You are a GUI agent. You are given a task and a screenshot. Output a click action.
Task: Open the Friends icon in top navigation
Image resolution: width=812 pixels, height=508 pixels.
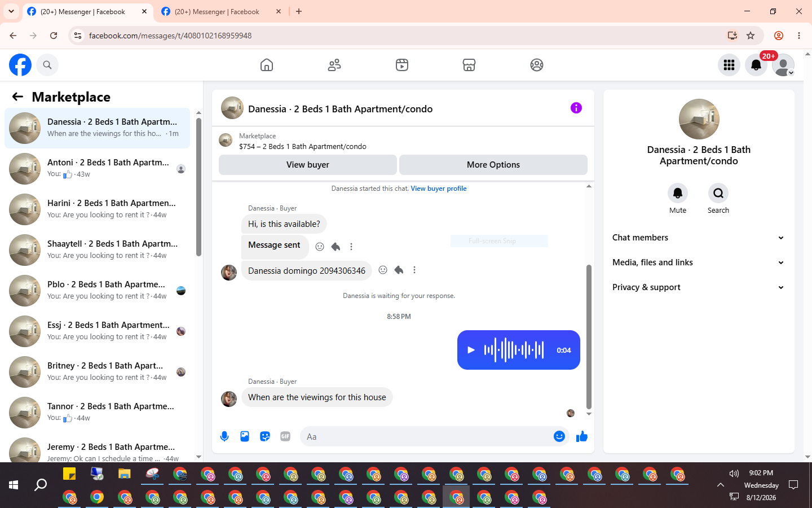point(334,65)
